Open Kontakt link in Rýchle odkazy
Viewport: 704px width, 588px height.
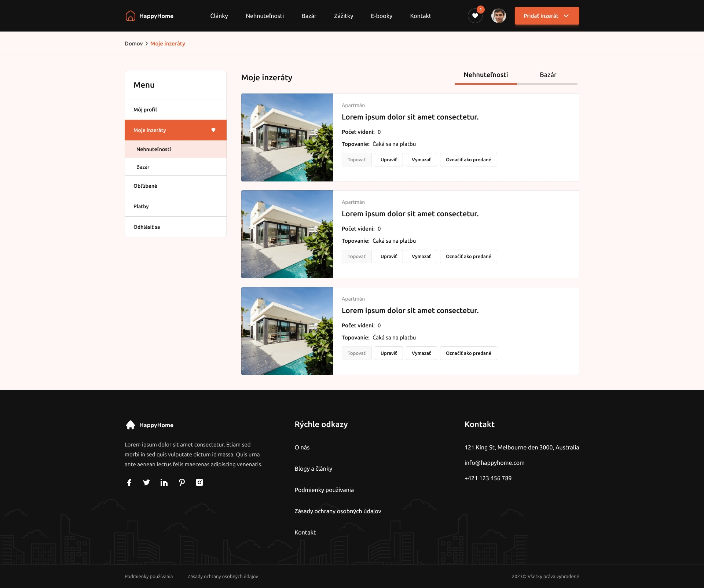point(305,533)
